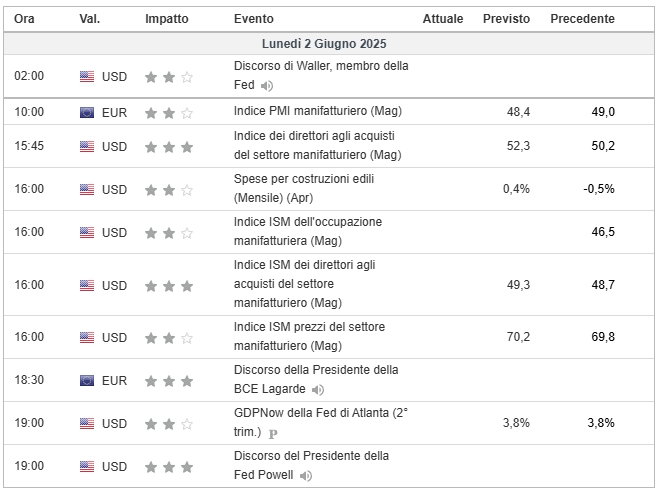658x493 pixels.
Task: Click the impact stars on Lagarde speech row
Action: point(169,381)
